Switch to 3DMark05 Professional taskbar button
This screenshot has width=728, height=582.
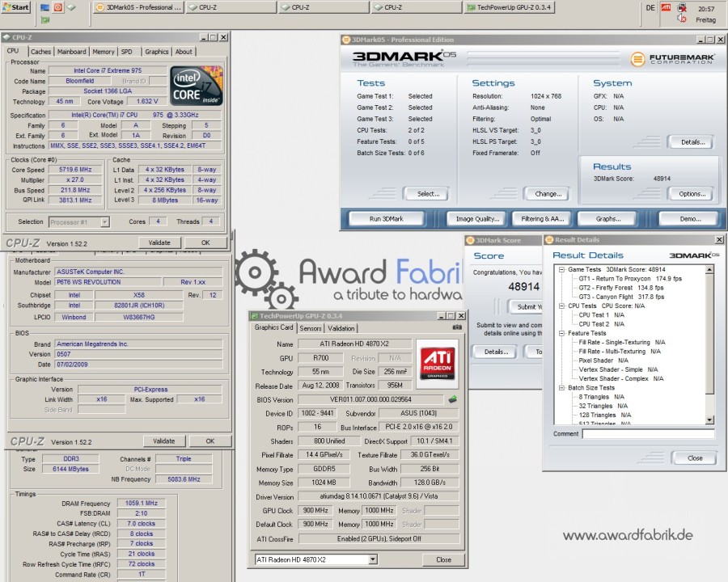[139, 7]
